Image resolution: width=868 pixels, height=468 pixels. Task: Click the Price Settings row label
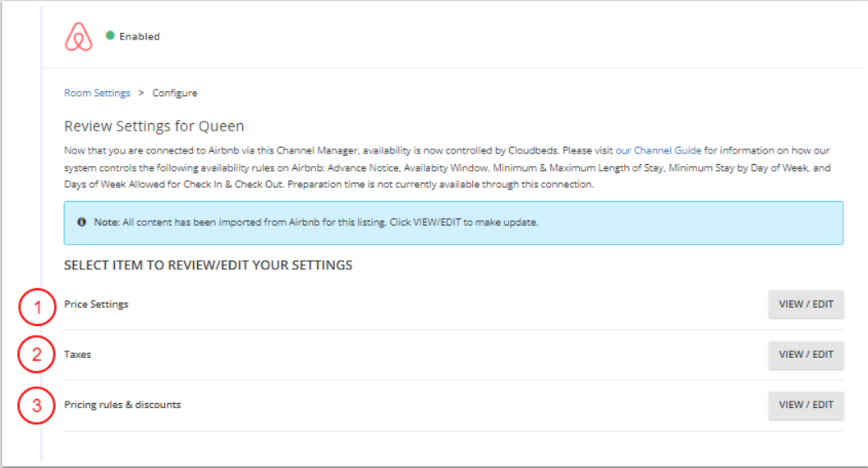96,305
